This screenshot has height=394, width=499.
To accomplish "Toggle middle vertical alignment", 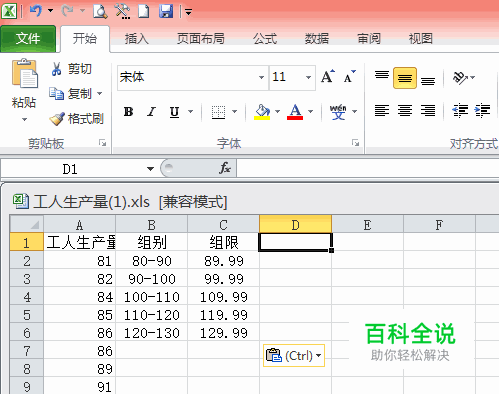I will [x=405, y=78].
